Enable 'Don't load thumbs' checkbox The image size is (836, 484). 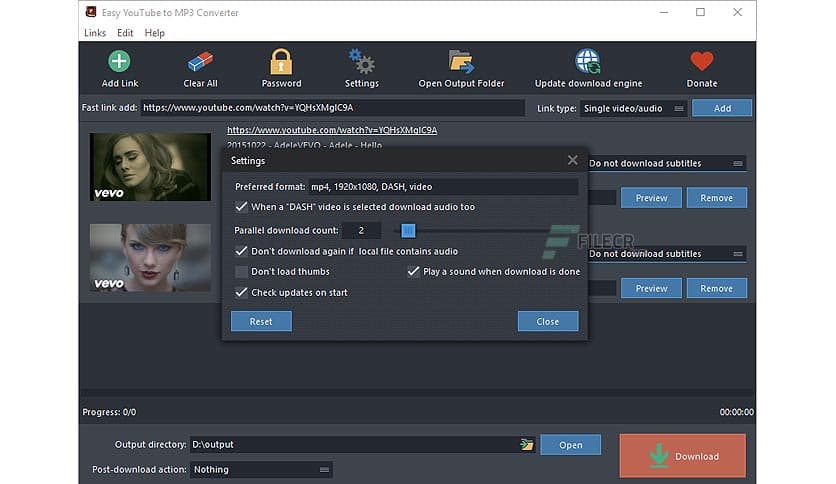pyautogui.click(x=242, y=272)
